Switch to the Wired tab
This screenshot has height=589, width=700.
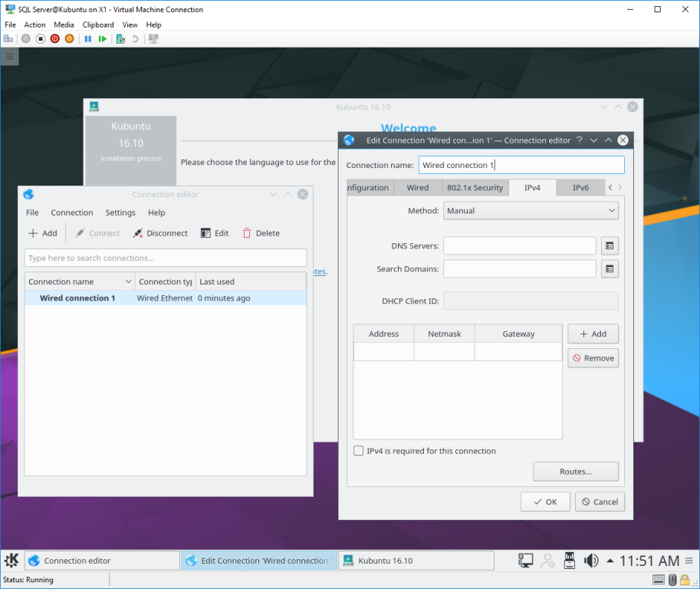(x=418, y=188)
